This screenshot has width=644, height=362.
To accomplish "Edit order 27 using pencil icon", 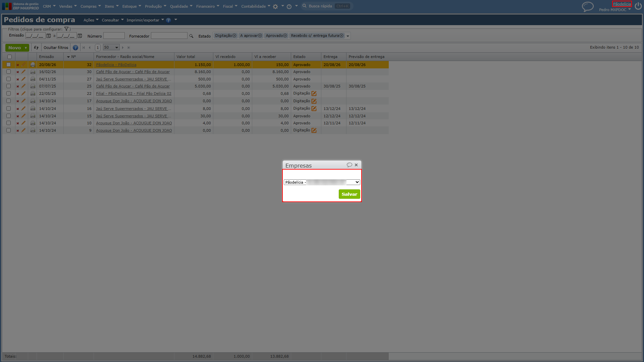I will coord(23,79).
